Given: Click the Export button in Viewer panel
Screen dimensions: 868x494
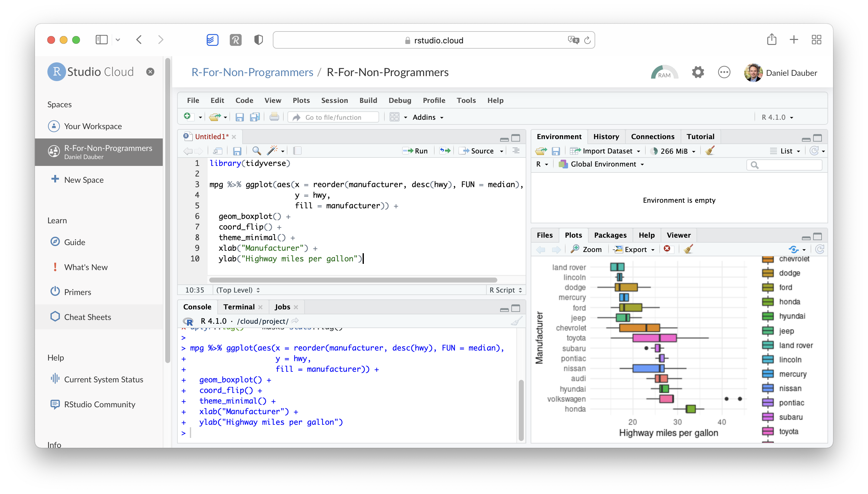Looking at the screenshot, I should [634, 249].
